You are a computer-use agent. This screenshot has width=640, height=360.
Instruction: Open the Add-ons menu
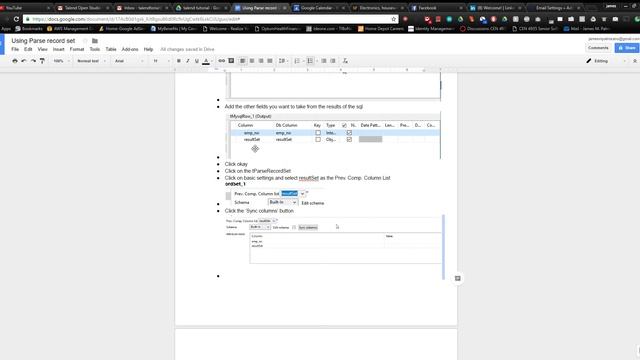[130, 49]
